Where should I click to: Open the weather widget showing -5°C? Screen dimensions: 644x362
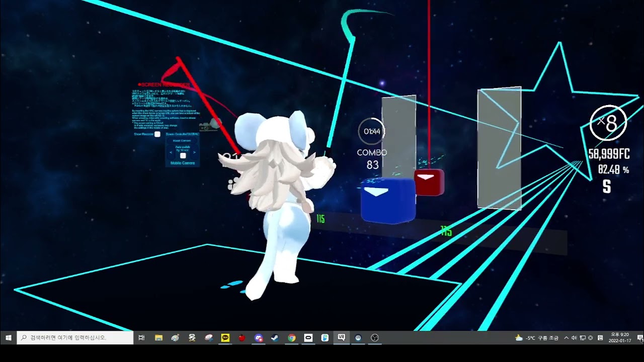pyautogui.click(x=536, y=338)
